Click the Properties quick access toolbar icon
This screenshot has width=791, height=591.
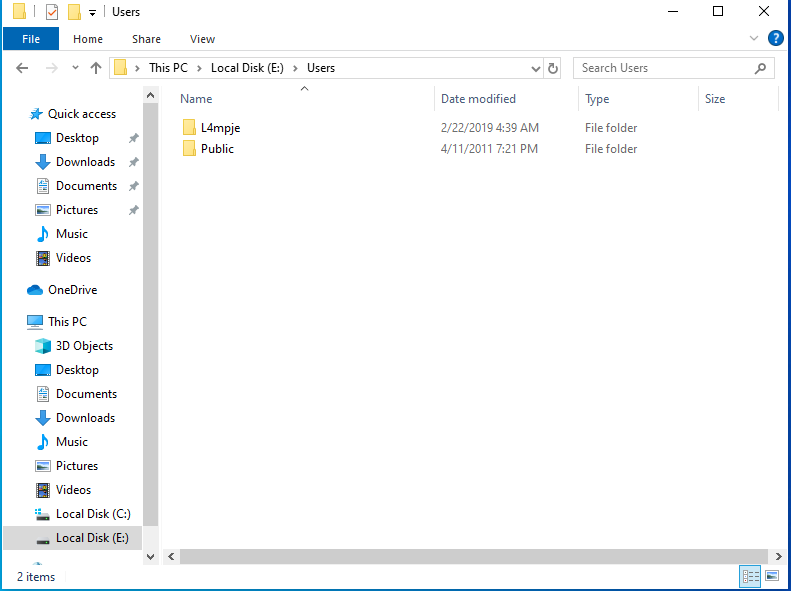click(x=52, y=12)
